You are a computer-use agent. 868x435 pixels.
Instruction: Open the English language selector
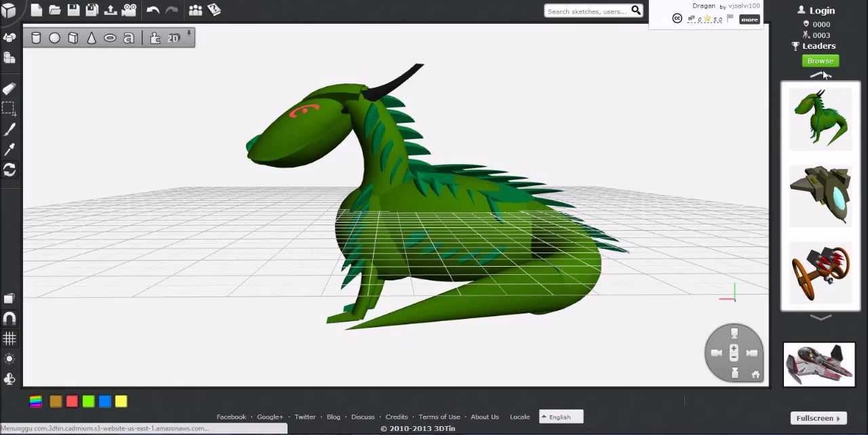(560, 417)
